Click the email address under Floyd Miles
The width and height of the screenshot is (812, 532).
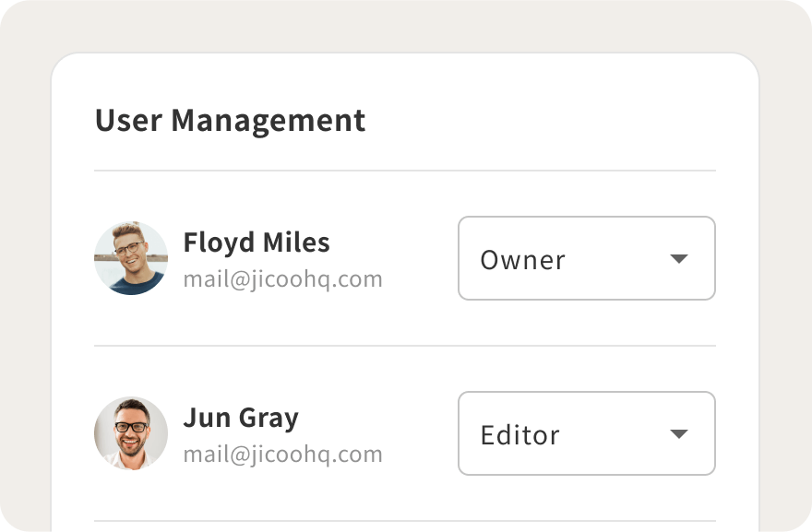tap(282, 278)
